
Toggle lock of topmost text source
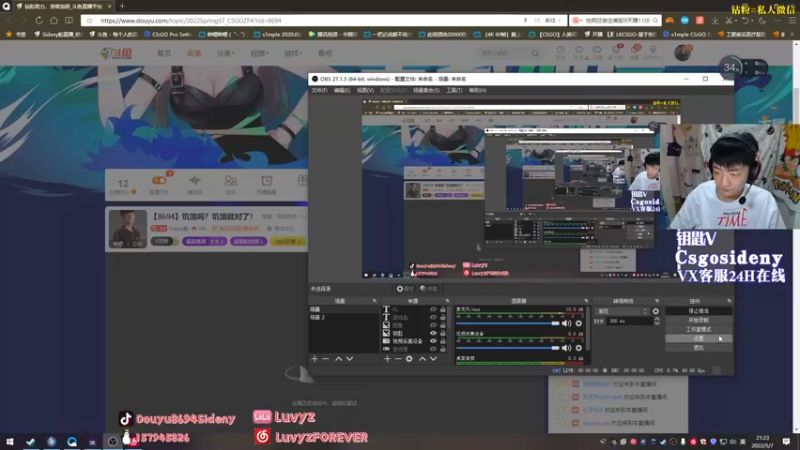click(x=442, y=309)
